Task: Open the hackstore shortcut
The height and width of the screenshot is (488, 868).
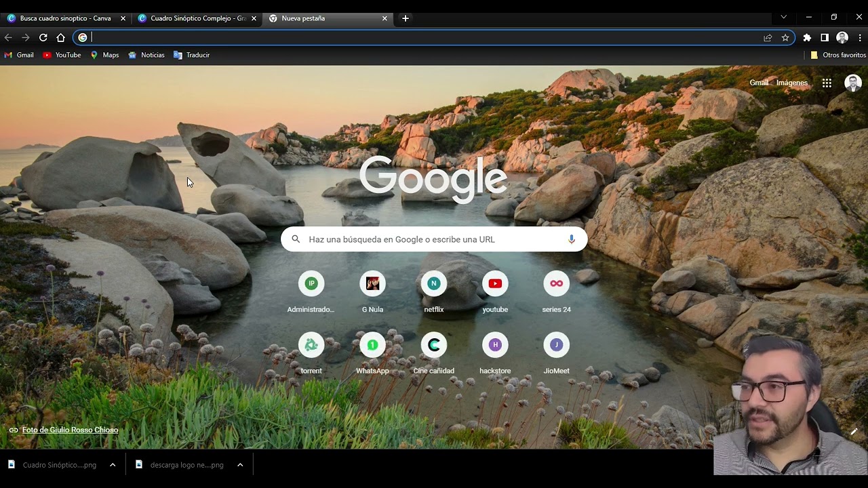Action: click(x=495, y=354)
